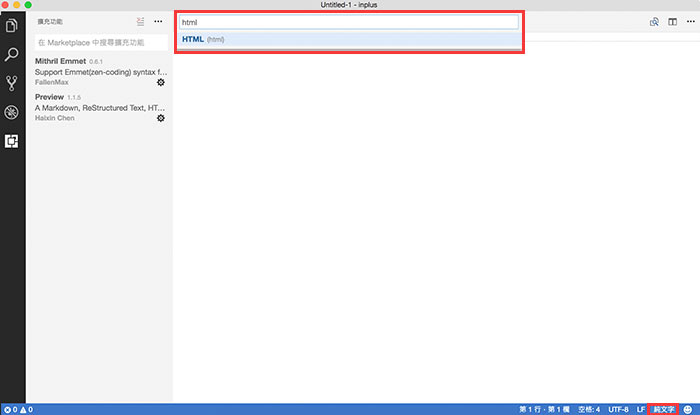The width and height of the screenshot is (700, 415).
Task: Show errors and warnings in status bar
Action: pyautogui.click(x=18, y=409)
